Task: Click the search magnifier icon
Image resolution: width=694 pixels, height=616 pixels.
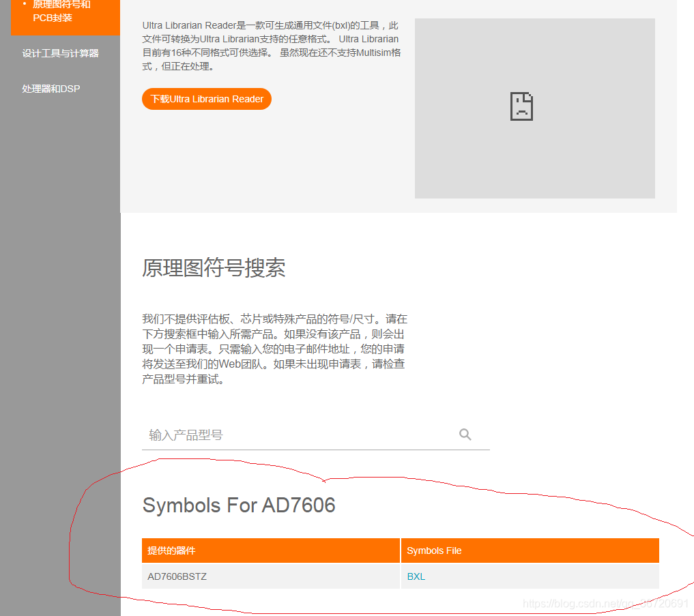Action: point(465,434)
